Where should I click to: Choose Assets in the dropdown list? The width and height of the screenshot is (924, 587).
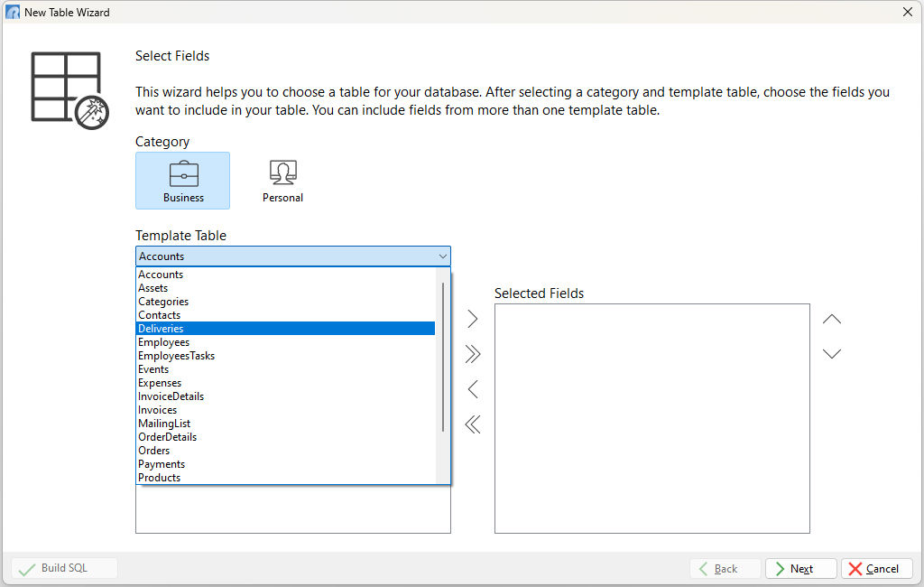[x=286, y=288]
